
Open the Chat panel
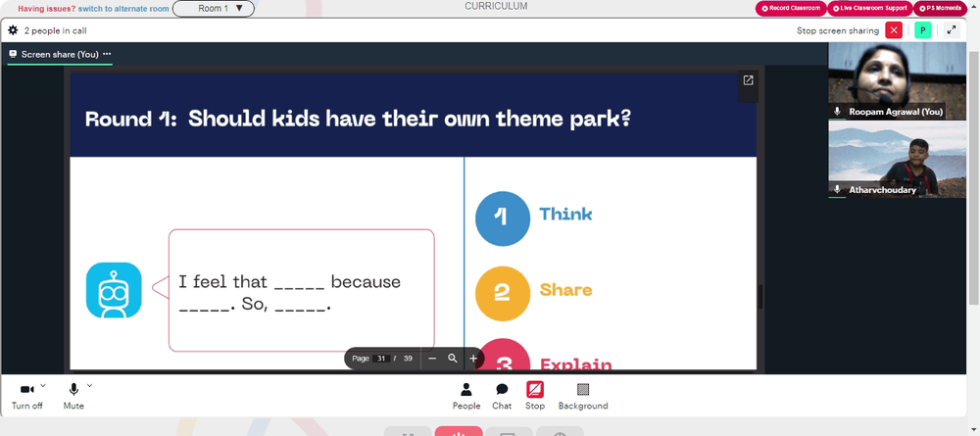(502, 397)
